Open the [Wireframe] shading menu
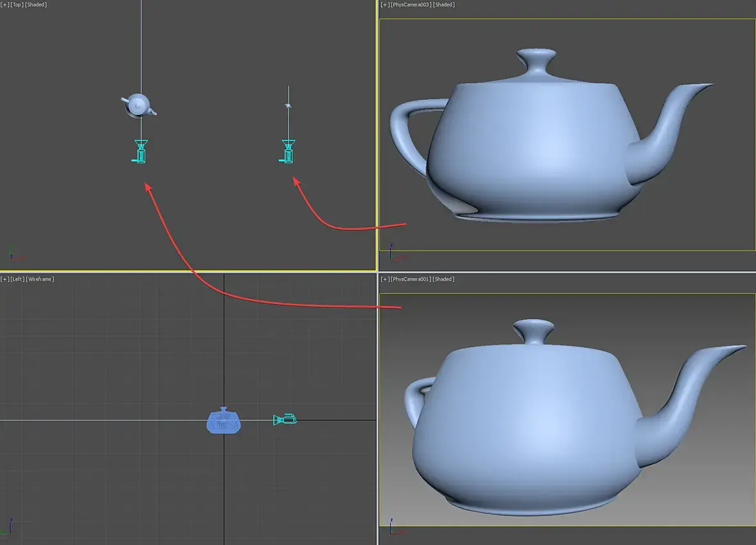Image resolution: width=756 pixels, height=545 pixels. coord(40,279)
